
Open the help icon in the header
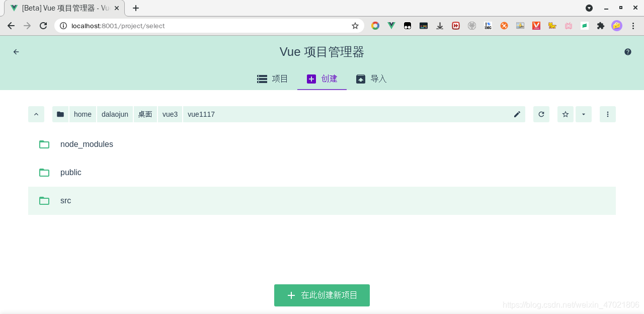[x=627, y=52]
